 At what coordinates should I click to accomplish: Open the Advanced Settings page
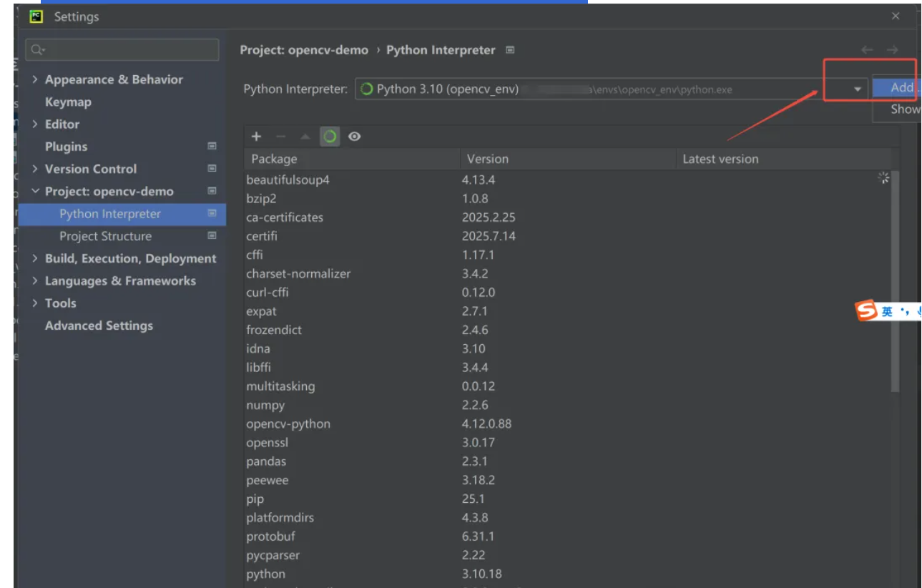coord(99,325)
